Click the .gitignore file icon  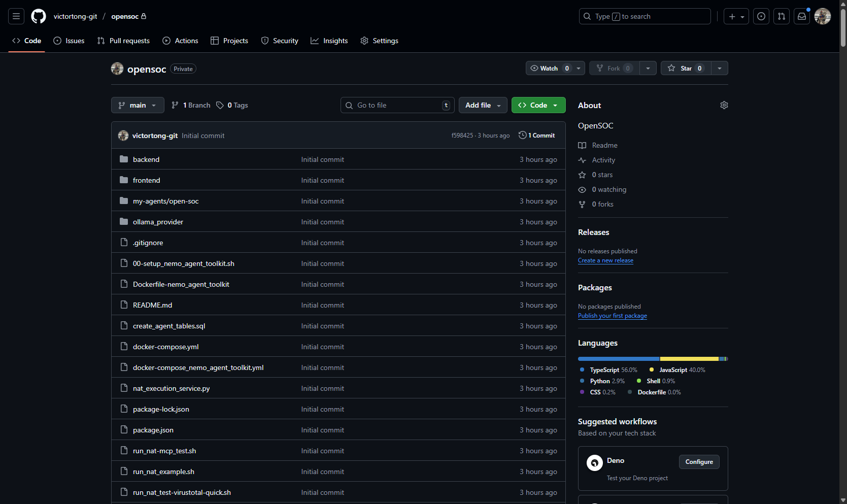pos(124,243)
